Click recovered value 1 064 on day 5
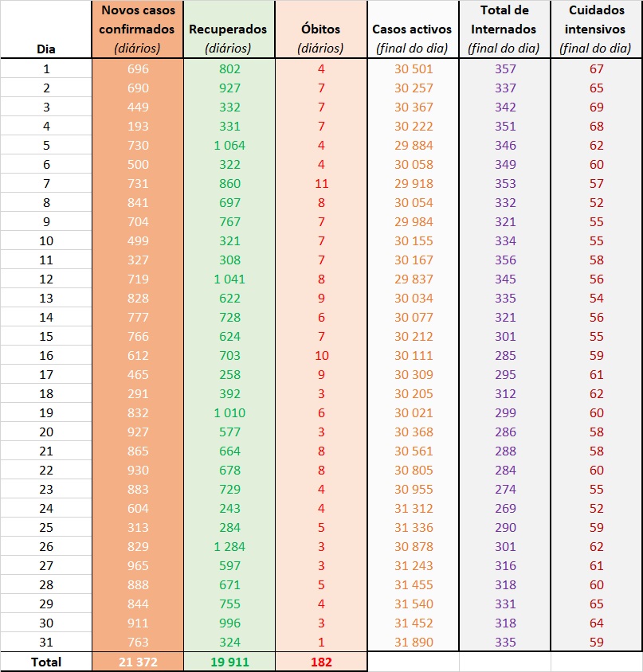 [229, 146]
